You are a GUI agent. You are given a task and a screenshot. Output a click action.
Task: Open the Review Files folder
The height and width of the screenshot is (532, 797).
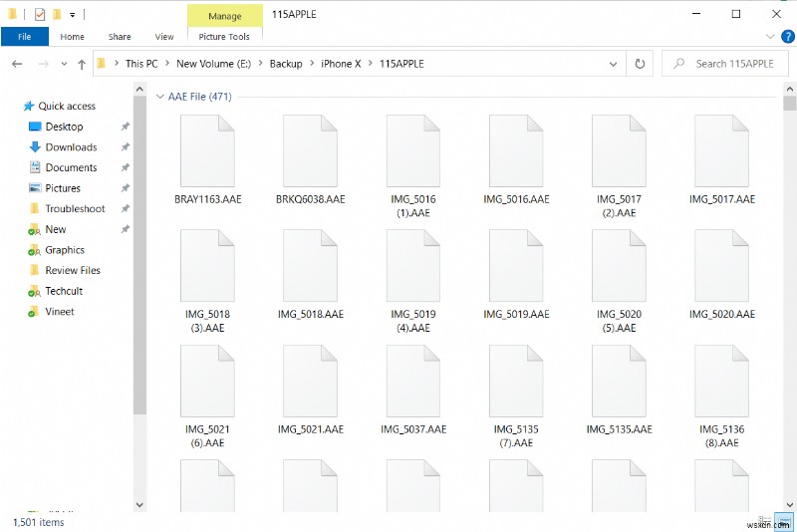(73, 270)
